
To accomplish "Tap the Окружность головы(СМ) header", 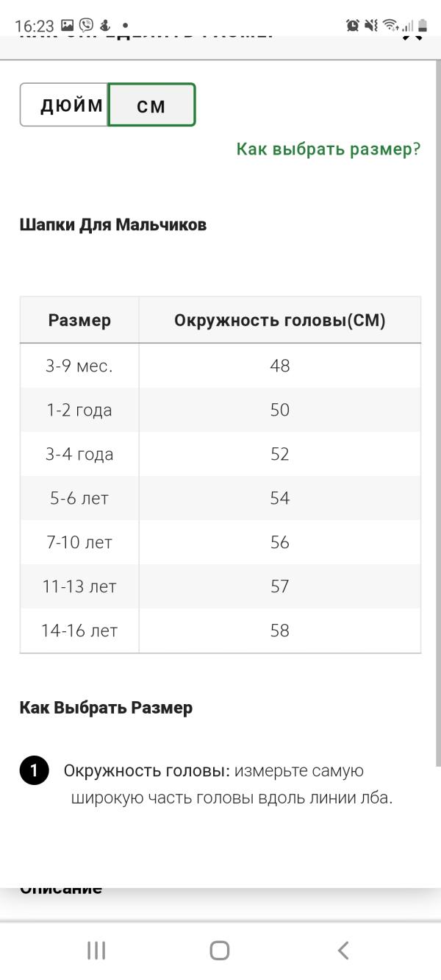I will (280, 320).
